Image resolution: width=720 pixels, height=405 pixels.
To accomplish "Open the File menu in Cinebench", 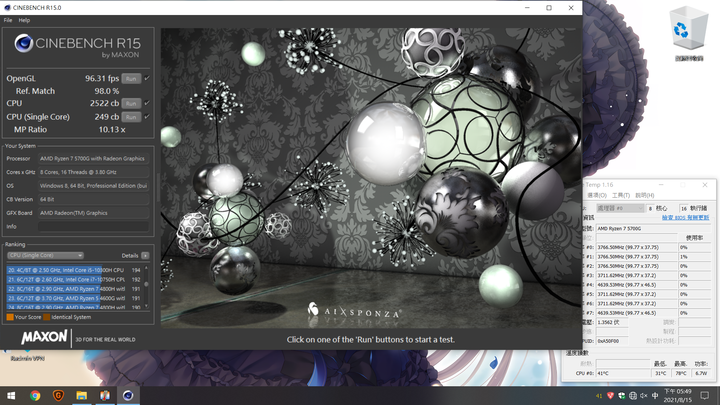I will tap(8, 20).
